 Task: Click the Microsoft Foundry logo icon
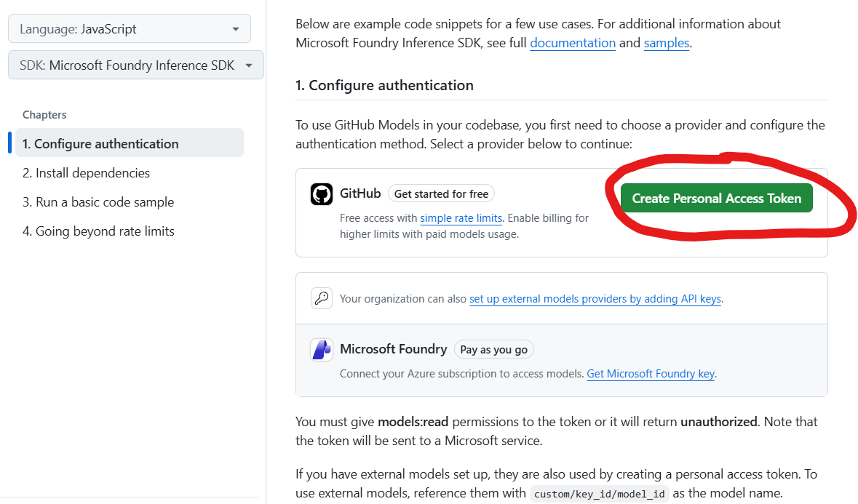click(x=322, y=350)
